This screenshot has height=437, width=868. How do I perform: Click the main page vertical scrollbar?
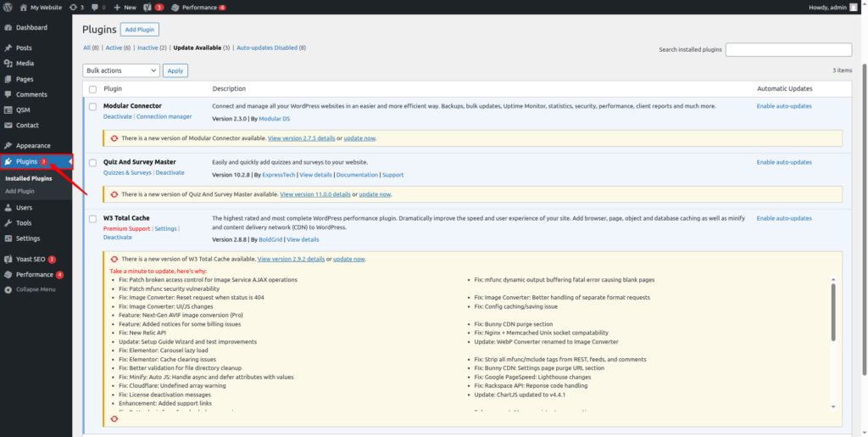point(864,219)
